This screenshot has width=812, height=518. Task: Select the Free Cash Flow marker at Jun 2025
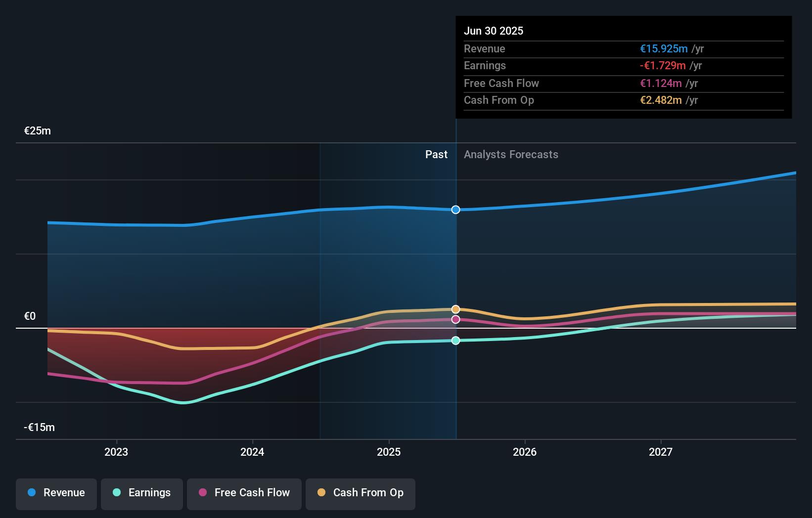tap(456, 319)
